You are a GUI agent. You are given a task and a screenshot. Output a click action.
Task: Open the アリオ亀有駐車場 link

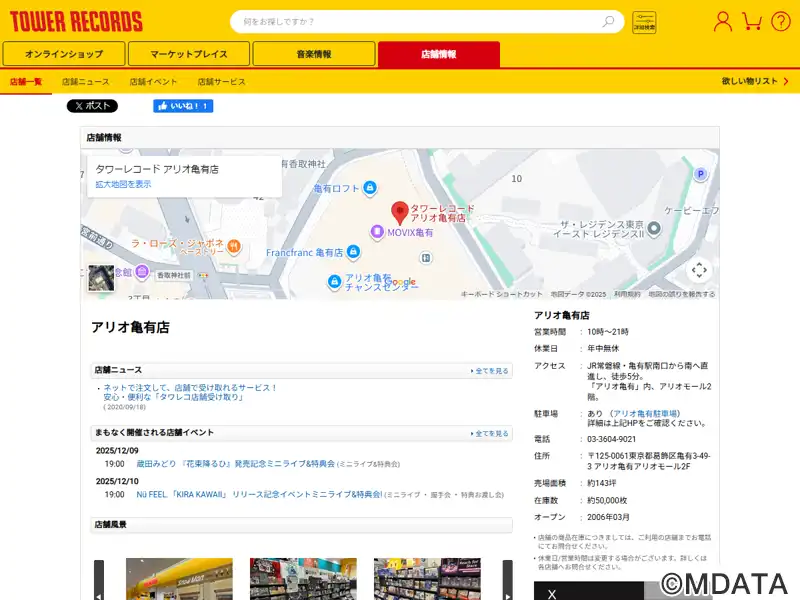point(645,414)
